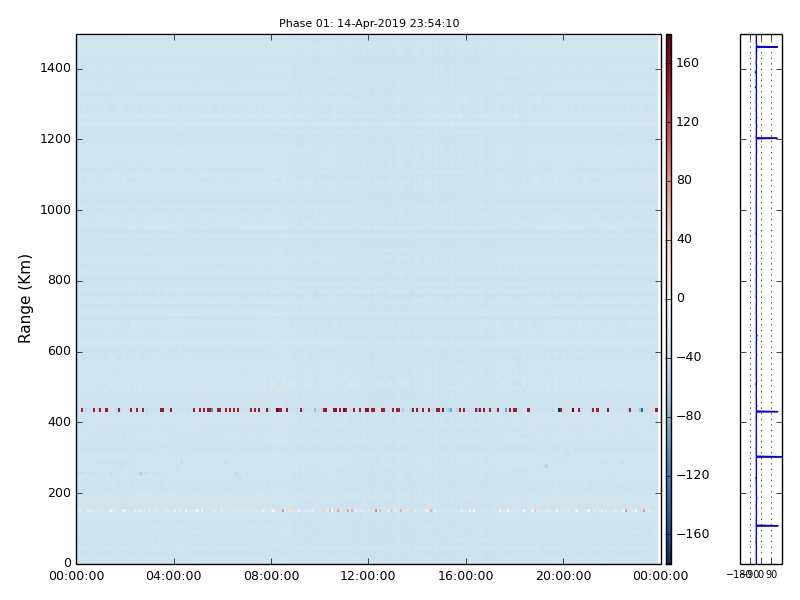This screenshot has height=600, width=800.
Task: Click the 600 range tick label
Action: [x=59, y=351]
